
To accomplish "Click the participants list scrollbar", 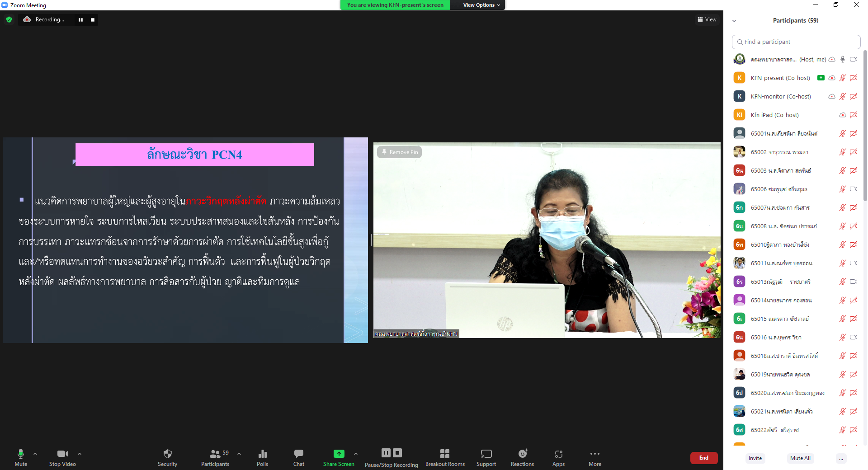I will click(865, 127).
